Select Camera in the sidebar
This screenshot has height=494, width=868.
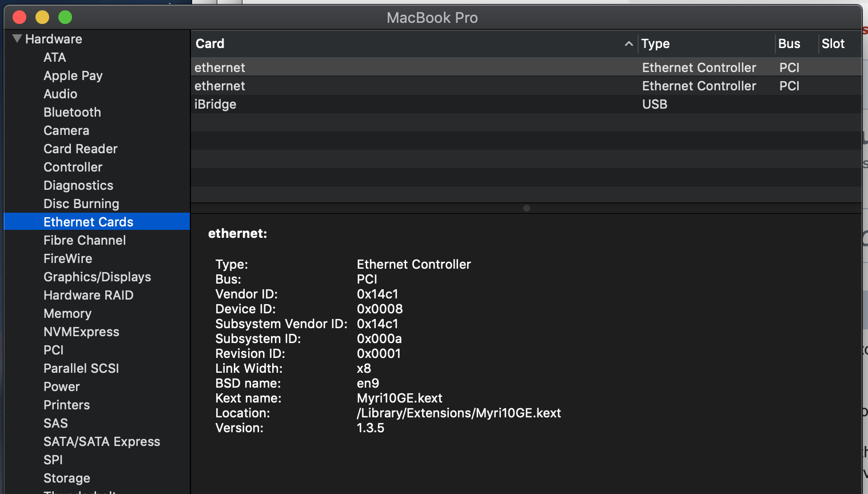66,130
